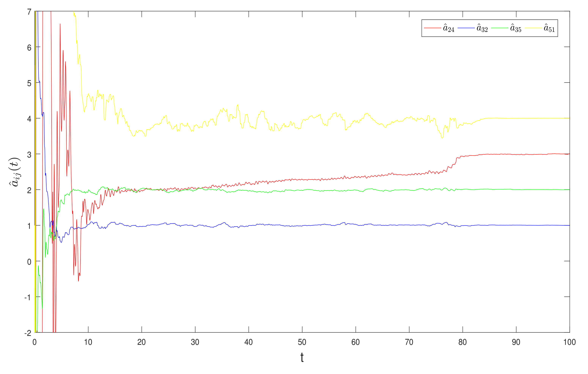Select the â32 legend label text

[482, 28]
